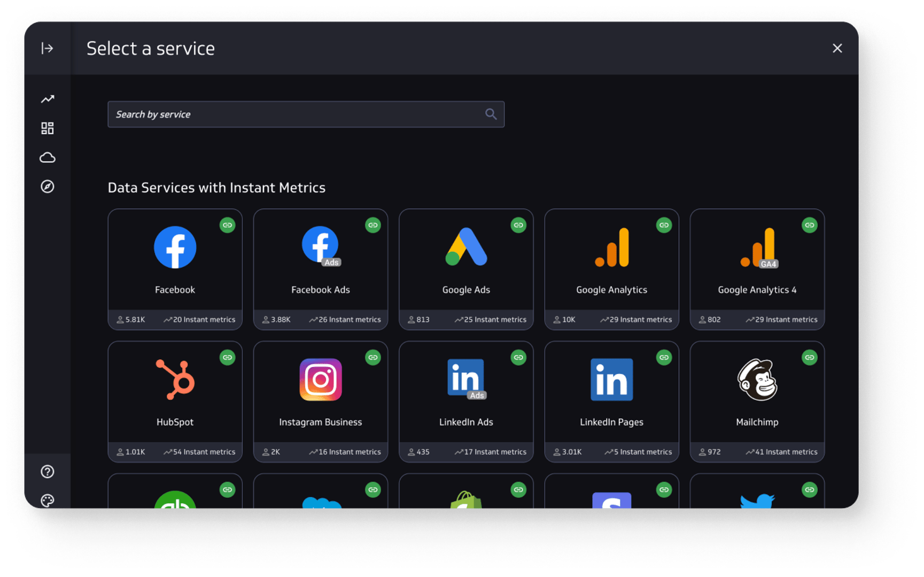Click the 10K user count on Google Analytics

click(x=564, y=319)
